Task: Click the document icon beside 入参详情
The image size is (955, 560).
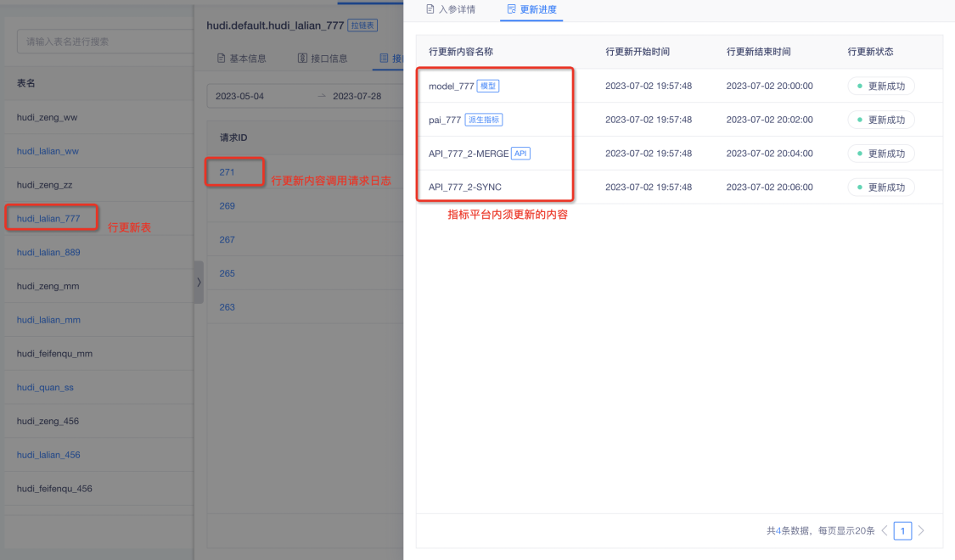Action: tap(430, 9)
